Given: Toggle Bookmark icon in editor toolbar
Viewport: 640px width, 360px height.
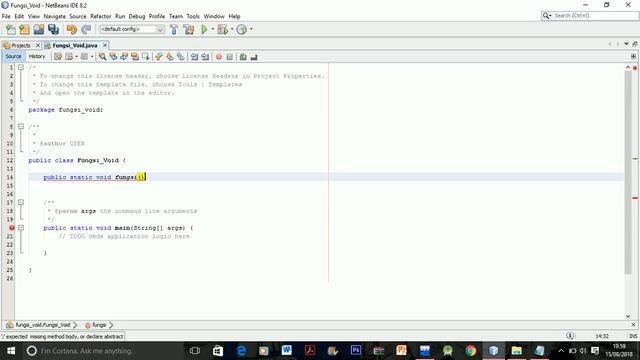Looking at the screenshot, I should 180,57.
